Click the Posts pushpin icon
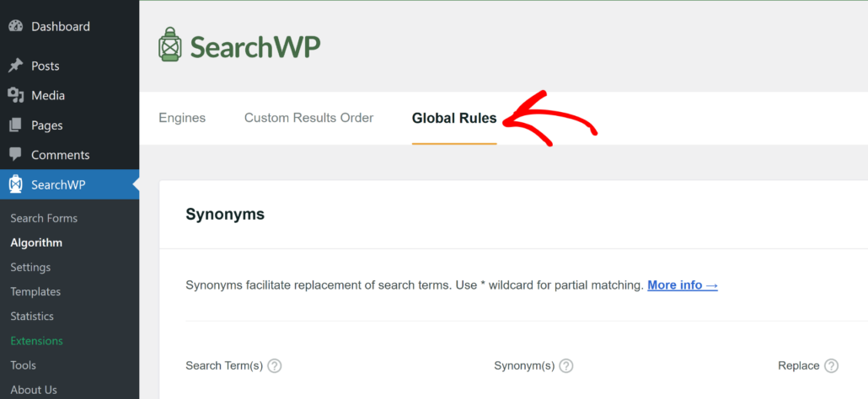Screen dimensions: 868x399 (15, 66)
